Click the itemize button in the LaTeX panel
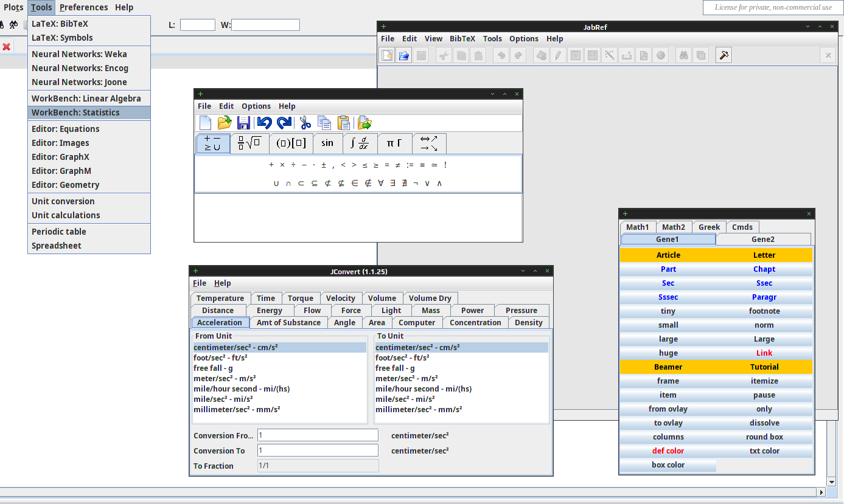This screenshot has width=844, height=504. (x=764, y=381)
